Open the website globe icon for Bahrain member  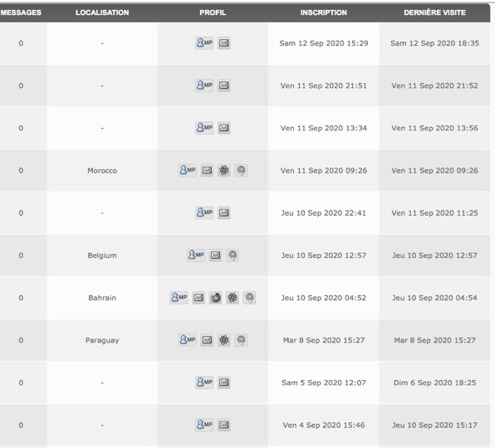[216, 298]
